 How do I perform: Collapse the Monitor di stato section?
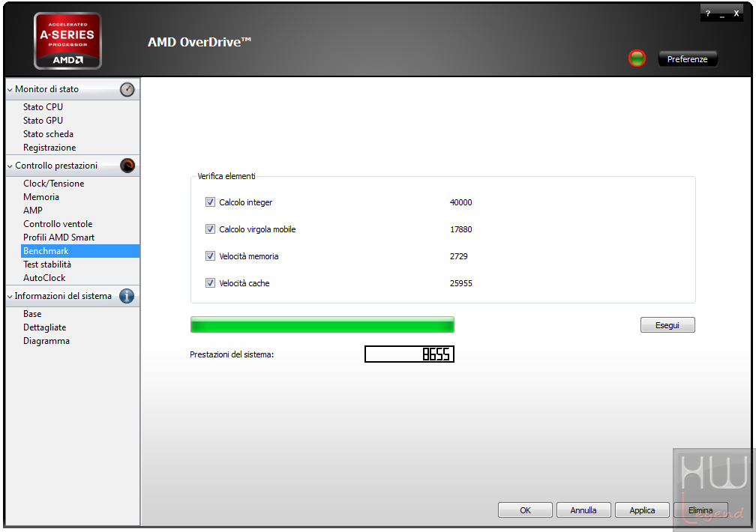click(10, 90)
